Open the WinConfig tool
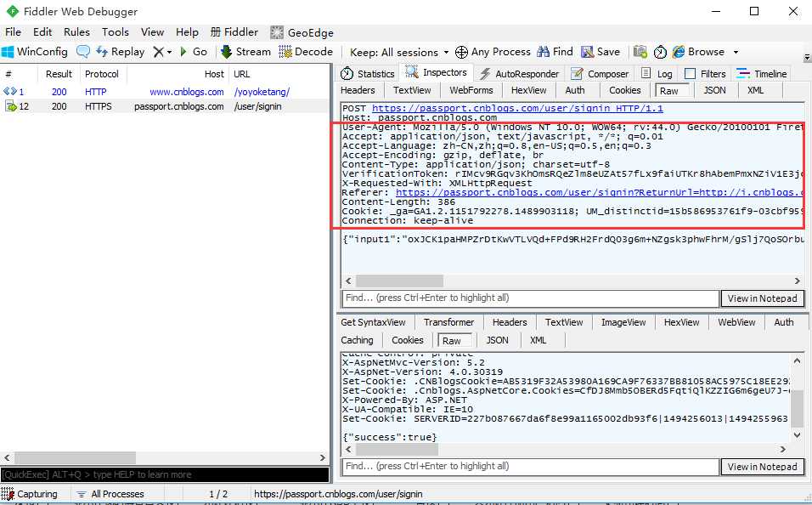The image size is (812, 505). pyautogui.click(x=35, y=52)
